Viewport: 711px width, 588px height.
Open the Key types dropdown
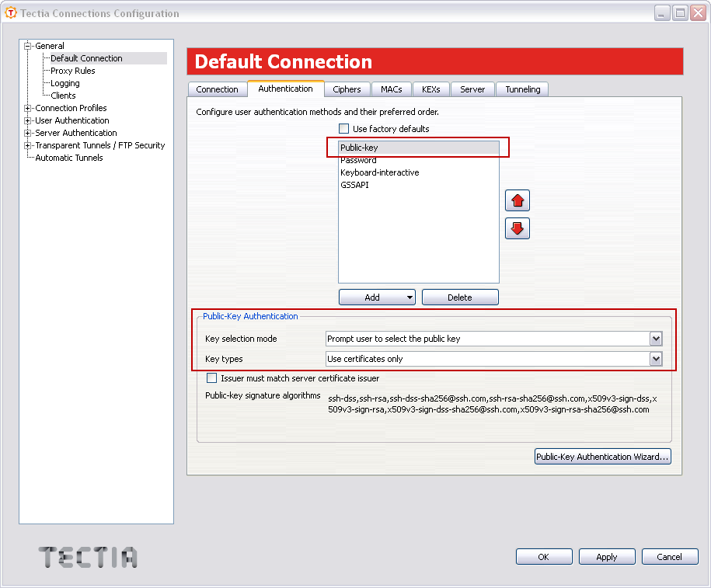pyautogui.click(x=656, y=358)
